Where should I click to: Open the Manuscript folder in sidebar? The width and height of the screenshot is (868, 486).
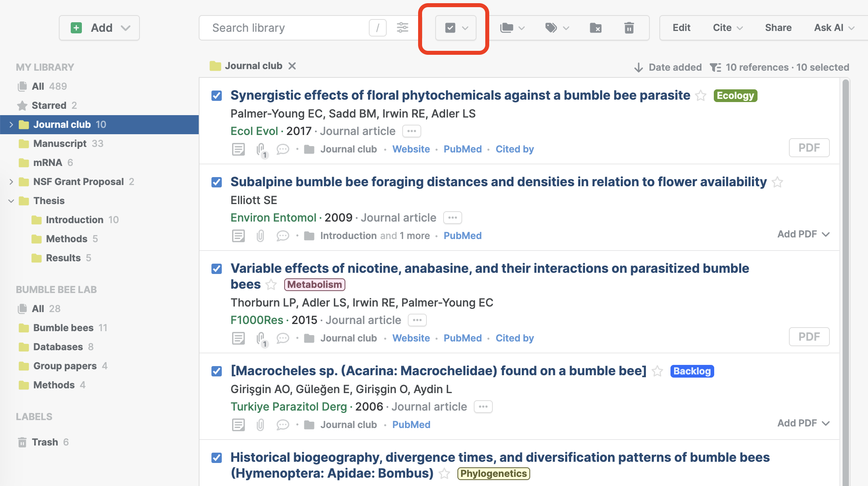tap(60, 144)
